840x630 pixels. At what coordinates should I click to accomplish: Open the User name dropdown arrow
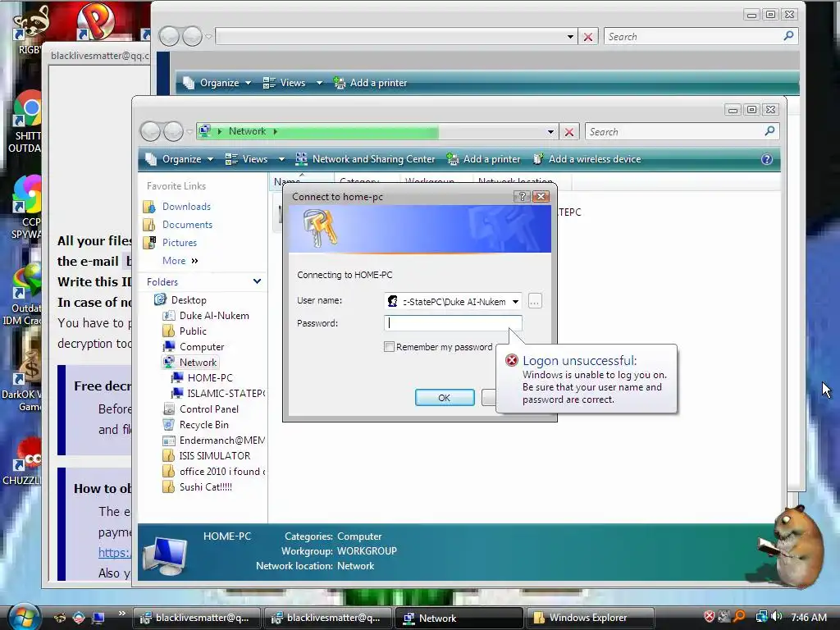click(x=515, y=302)
